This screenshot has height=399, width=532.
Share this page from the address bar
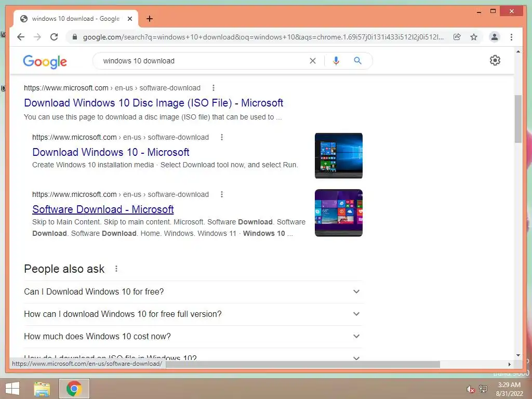tap(457, 37)
